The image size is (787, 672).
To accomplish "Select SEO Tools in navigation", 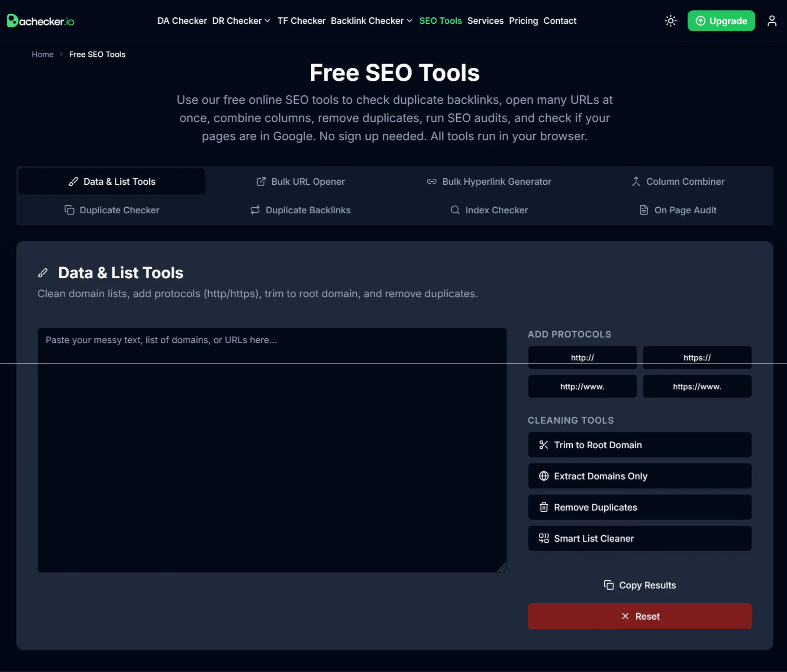I will (440, 21).
